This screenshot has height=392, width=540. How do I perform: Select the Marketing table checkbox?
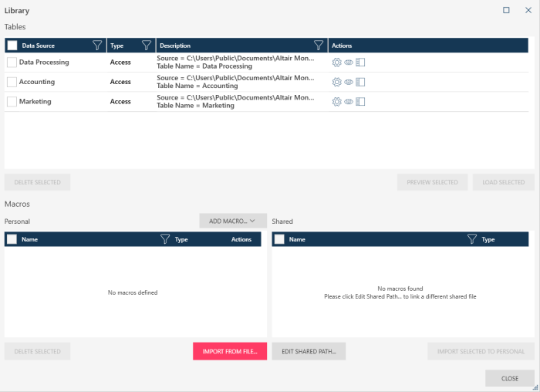pyautogui.click(x=12, y=102)
